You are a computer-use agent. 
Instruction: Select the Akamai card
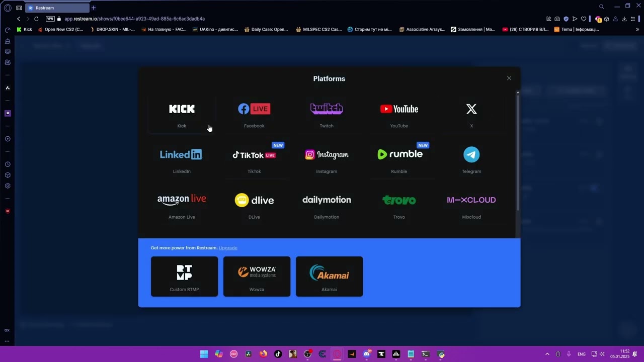click(x=330, y=277)
